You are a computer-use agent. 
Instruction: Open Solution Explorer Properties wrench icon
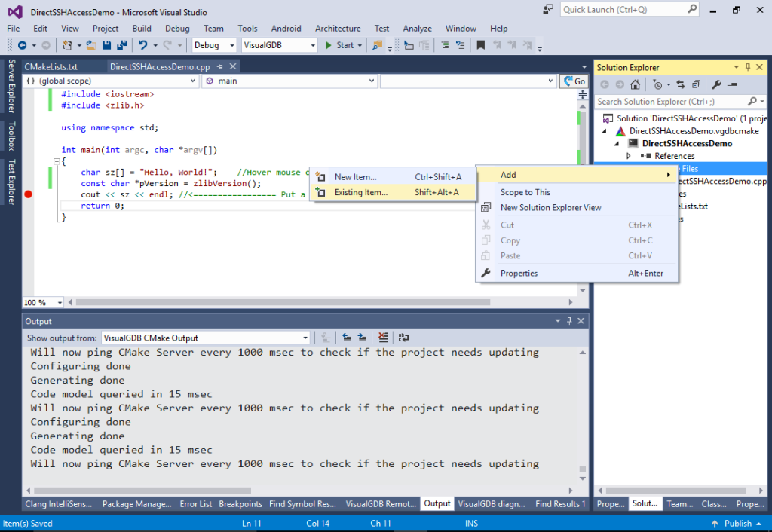click(717, 84)
